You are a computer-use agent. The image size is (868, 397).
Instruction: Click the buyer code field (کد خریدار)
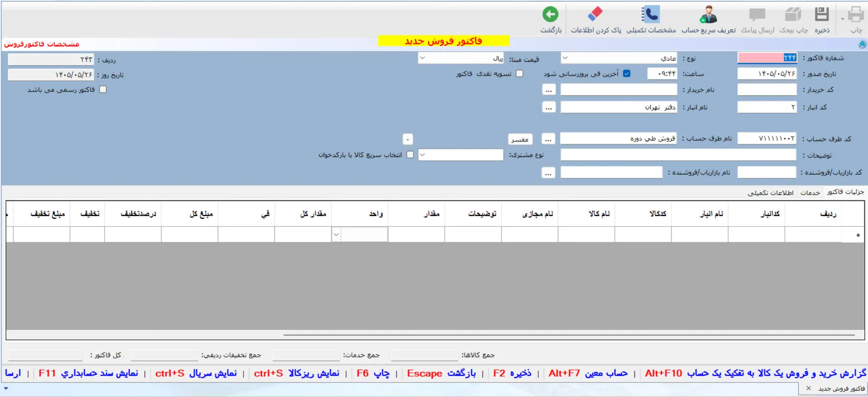tap(767, 89)
